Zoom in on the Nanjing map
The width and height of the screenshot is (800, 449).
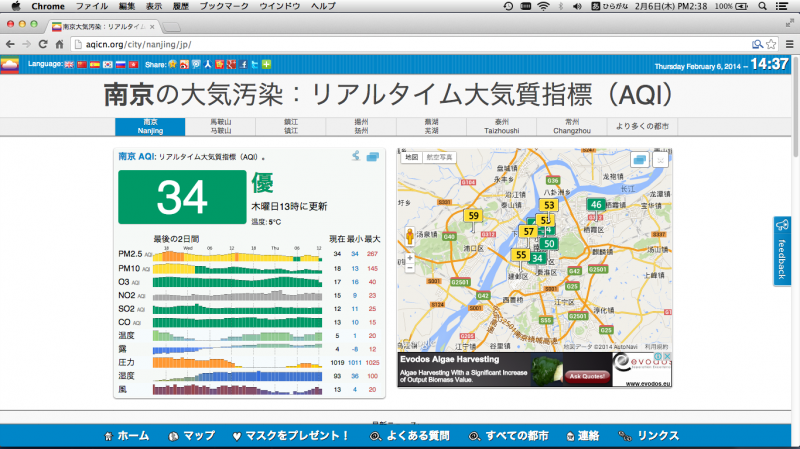click(x=409, y=257)
